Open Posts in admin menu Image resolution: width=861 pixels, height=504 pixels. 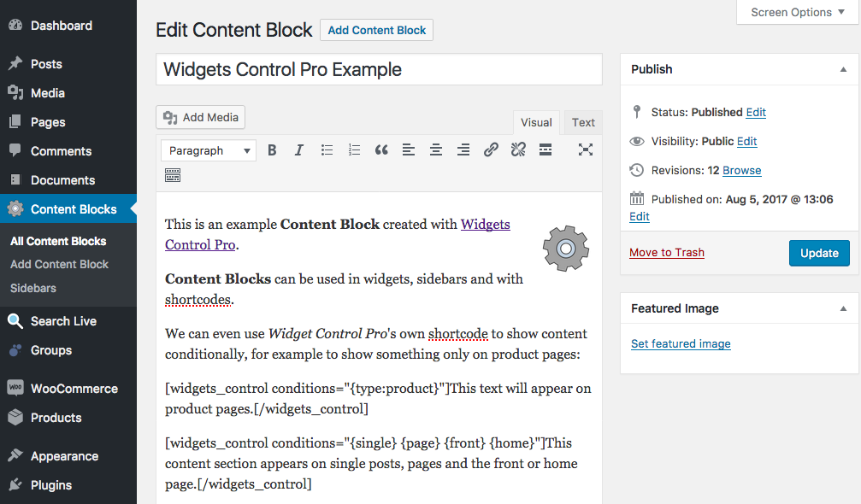click(68, 64)
